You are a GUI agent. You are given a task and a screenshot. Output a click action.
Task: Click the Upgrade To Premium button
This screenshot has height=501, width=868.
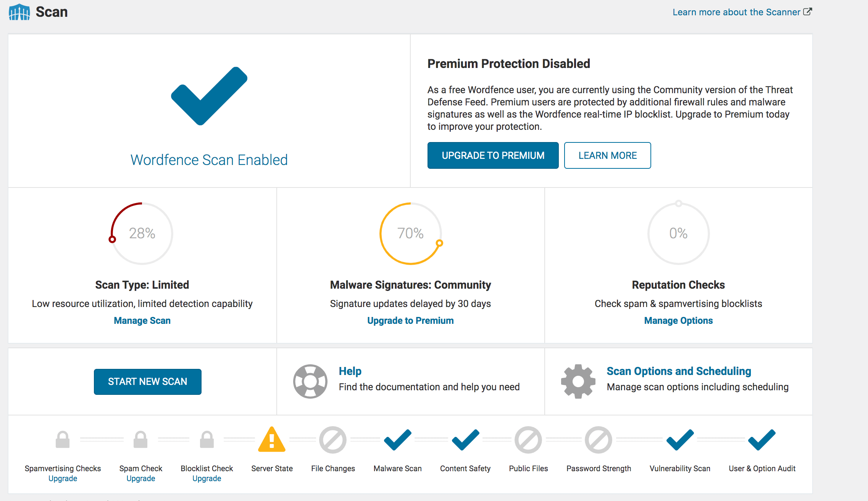pos(492,155)
